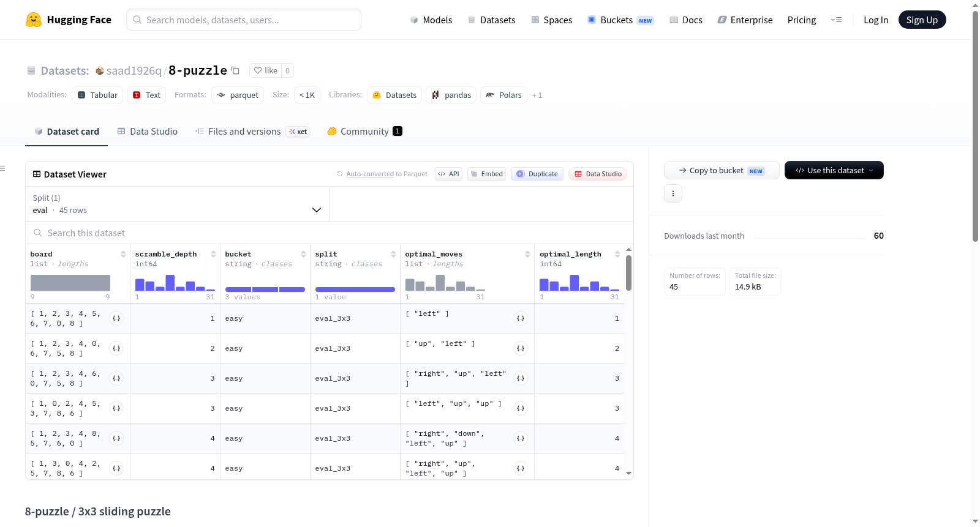Click the Embed button
980x527 pixels.
click(487, 174)
